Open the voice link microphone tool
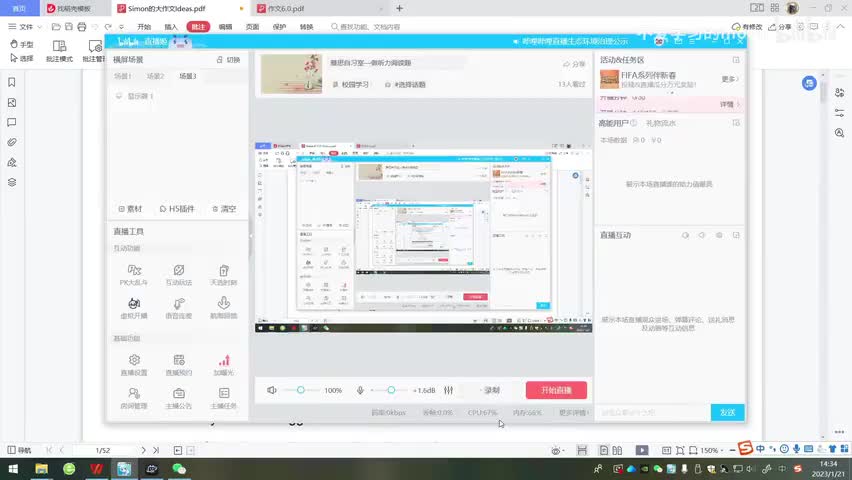Viewport: 852px width, 480px height. coord(179,308)
